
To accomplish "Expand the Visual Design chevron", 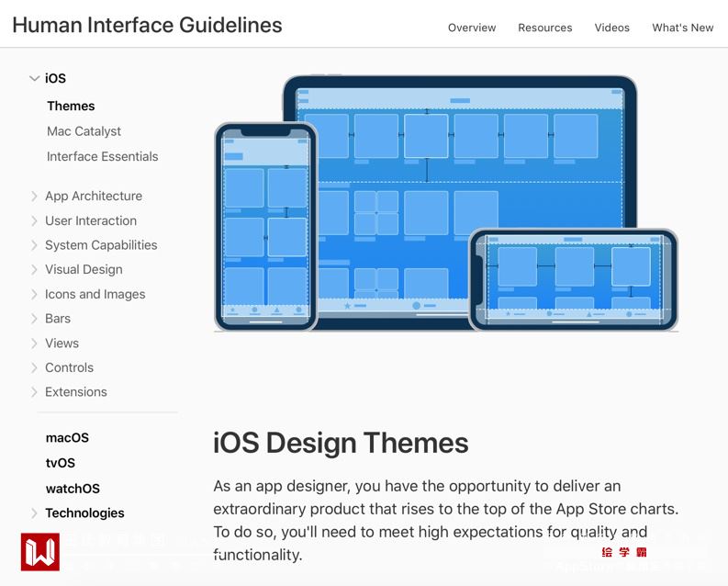I will point(34,270).
